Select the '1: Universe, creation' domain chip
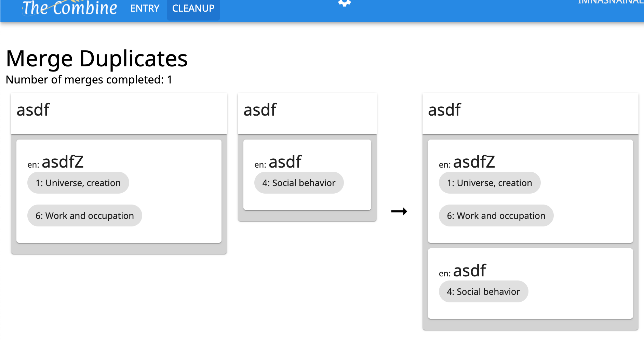The height and width of the screenshot is (340, 644). click(78, 183)
